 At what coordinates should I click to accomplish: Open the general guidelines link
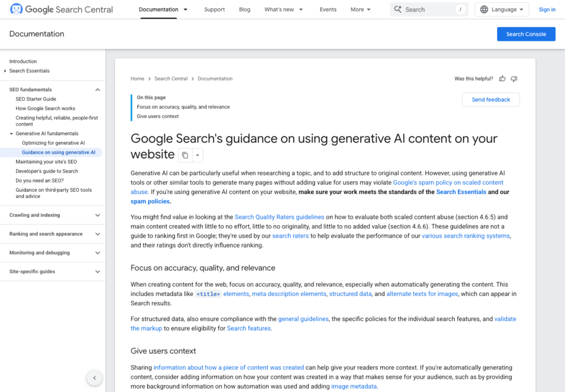tap(303, 319)
